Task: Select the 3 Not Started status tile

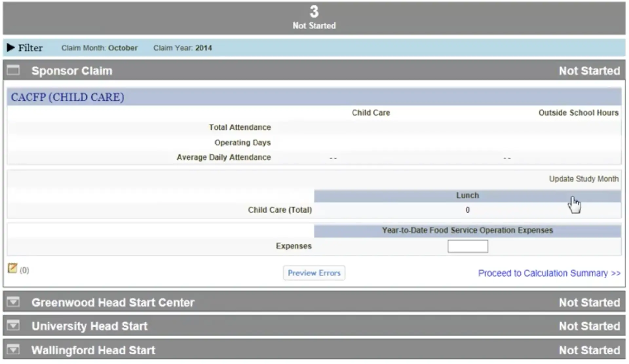Action: (x=314, y=18)
